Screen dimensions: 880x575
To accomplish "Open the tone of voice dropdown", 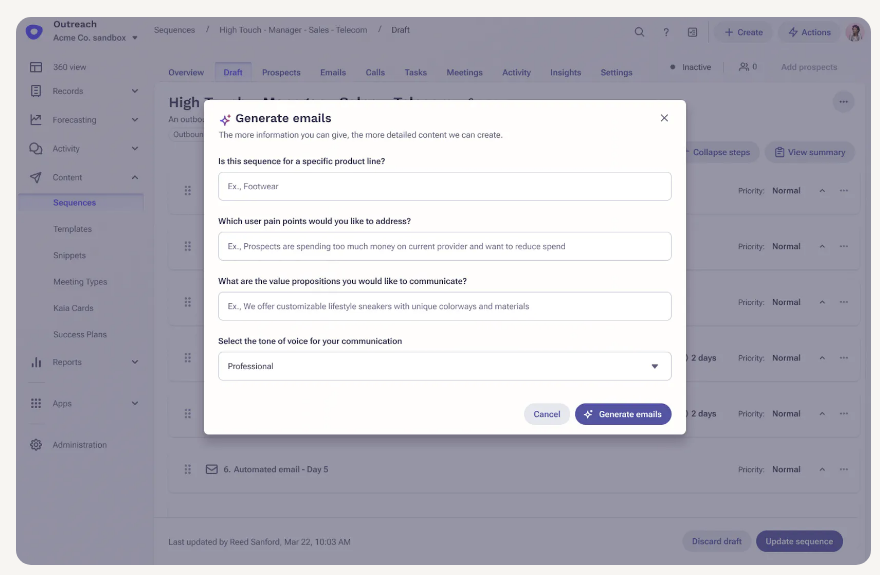I will 444,366.
